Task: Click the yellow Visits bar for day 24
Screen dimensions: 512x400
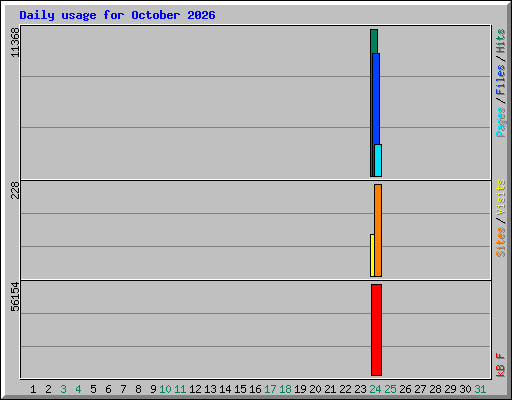Action: [x=372, y=255]
